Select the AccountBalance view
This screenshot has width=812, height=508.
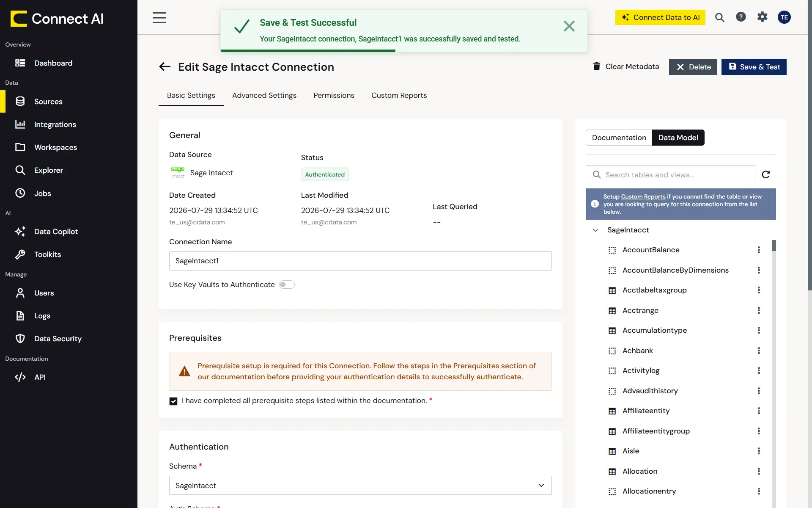[x=650, y=250]
